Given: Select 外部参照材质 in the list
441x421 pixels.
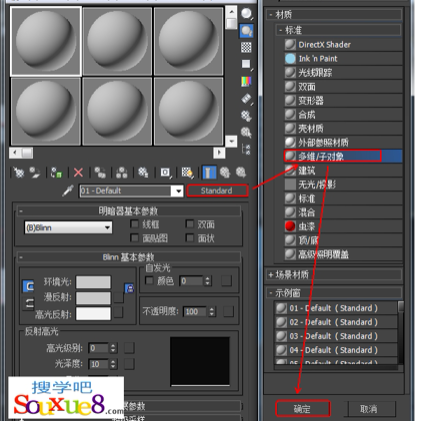Looking at the screenshot, I should (343, 143).
